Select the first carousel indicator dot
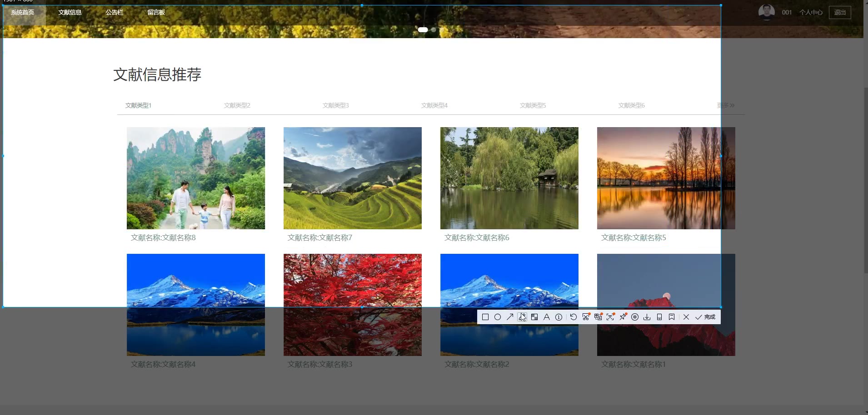Image resolution: width=868 pixels, height=415 pixels. [x=423, y=30]
